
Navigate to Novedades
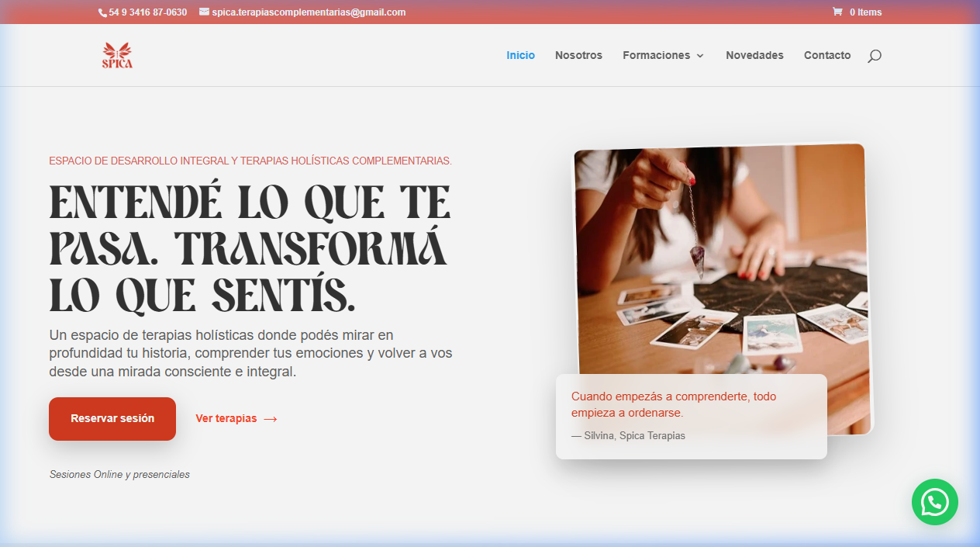tap(754, 55)
